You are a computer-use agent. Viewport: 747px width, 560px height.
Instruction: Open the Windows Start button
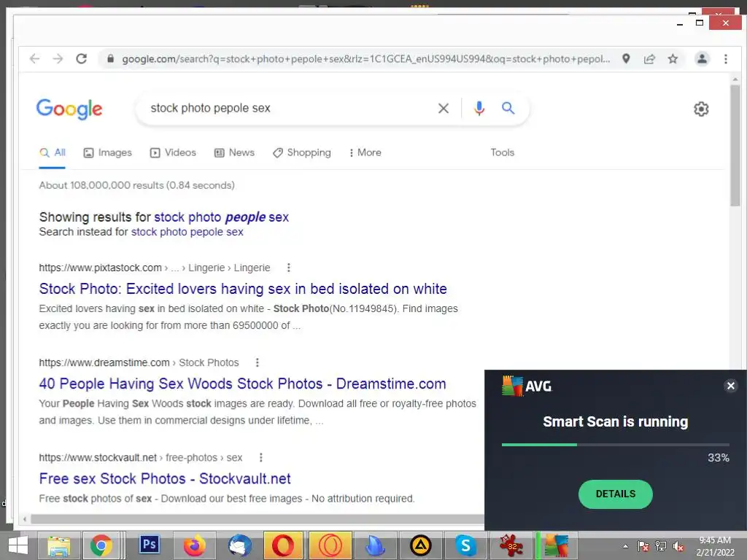point(18,545)
